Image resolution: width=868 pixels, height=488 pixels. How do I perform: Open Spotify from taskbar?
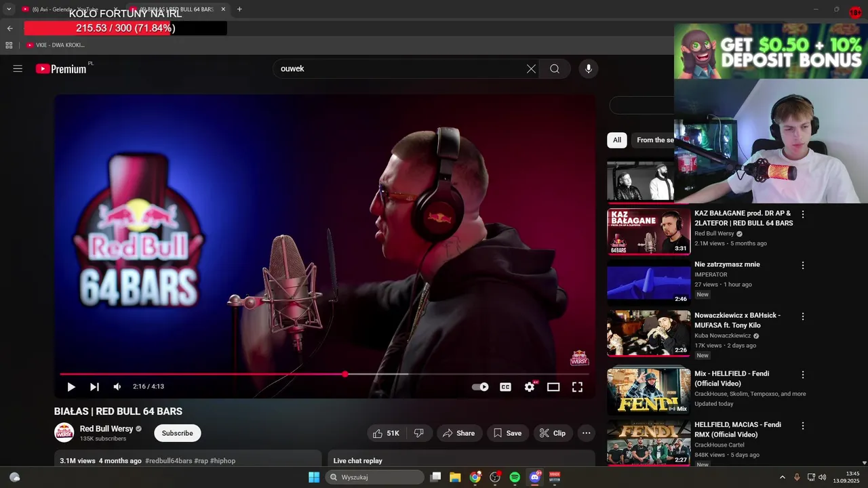click(515, 477)
